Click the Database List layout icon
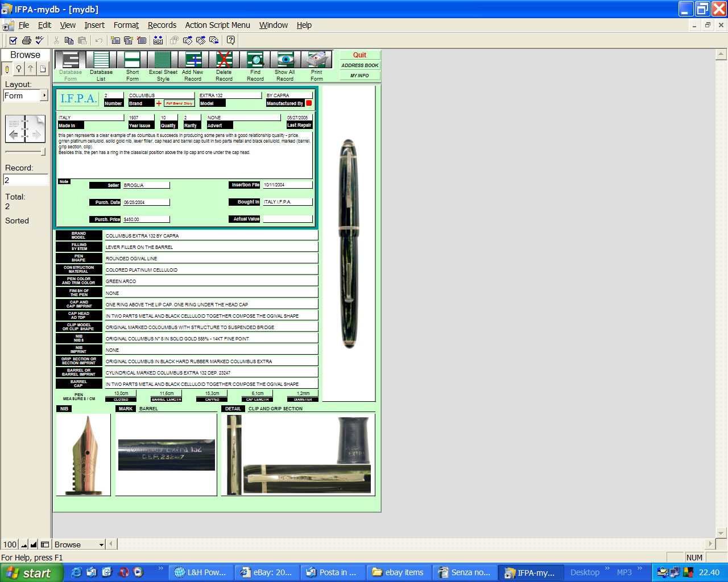The height and width of the screenshot is (582, 728). (x=101, y=60)
